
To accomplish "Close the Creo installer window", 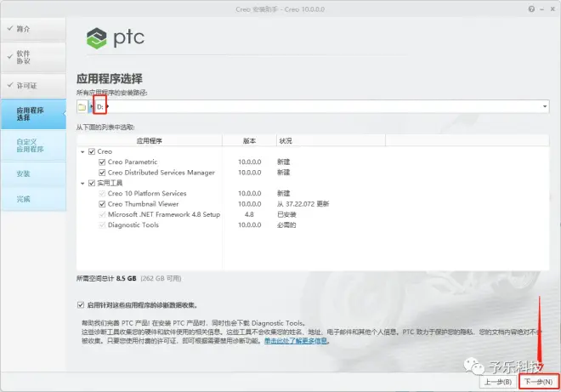I will 552,9.
